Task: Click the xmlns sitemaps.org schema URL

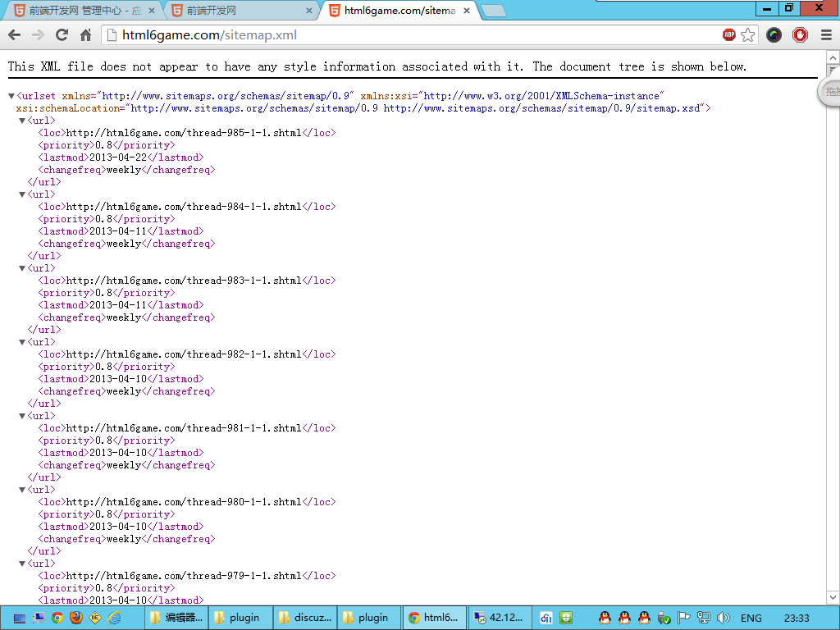Action: 226,96
